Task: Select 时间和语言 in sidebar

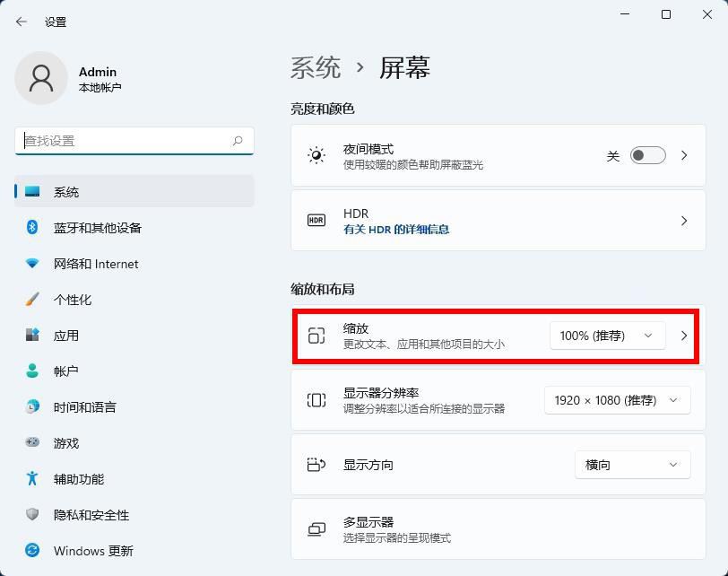Action: [84, 407]
